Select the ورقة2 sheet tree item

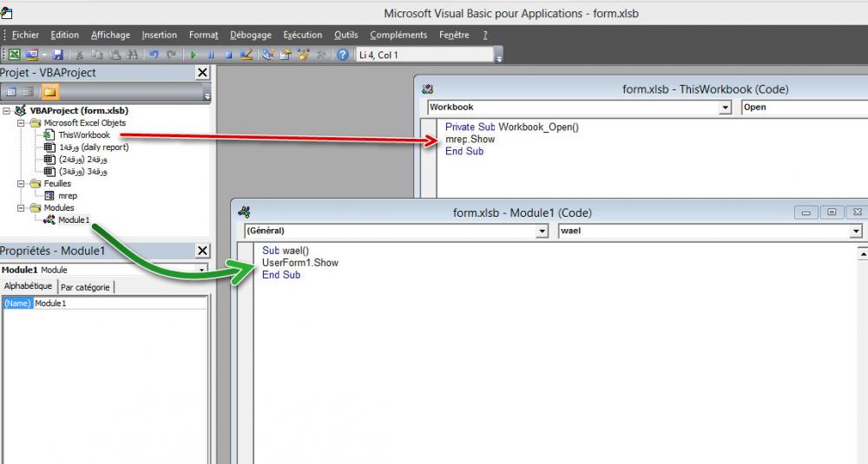tap(83, 160)
